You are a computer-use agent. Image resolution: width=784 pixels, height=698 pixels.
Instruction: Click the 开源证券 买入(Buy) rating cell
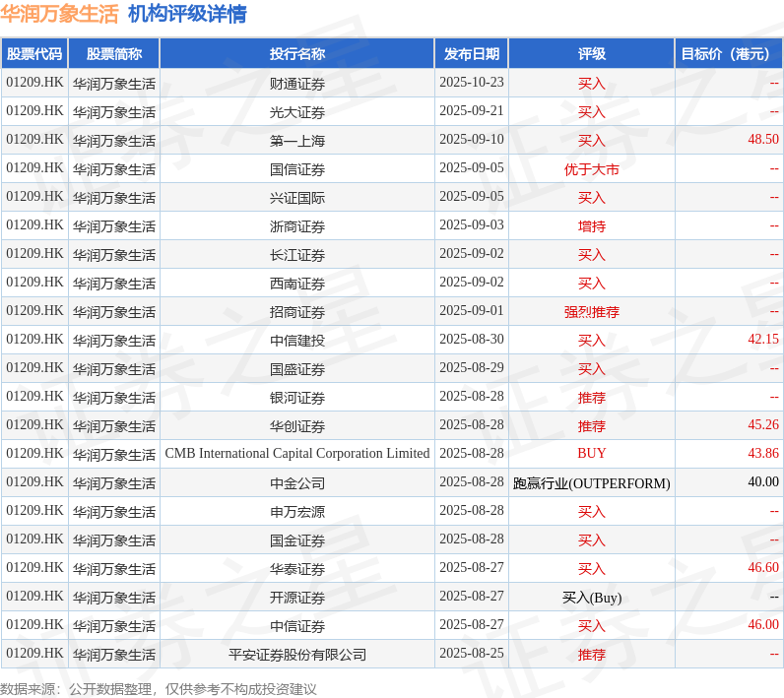pyautogui.click(x=592, y=597)
